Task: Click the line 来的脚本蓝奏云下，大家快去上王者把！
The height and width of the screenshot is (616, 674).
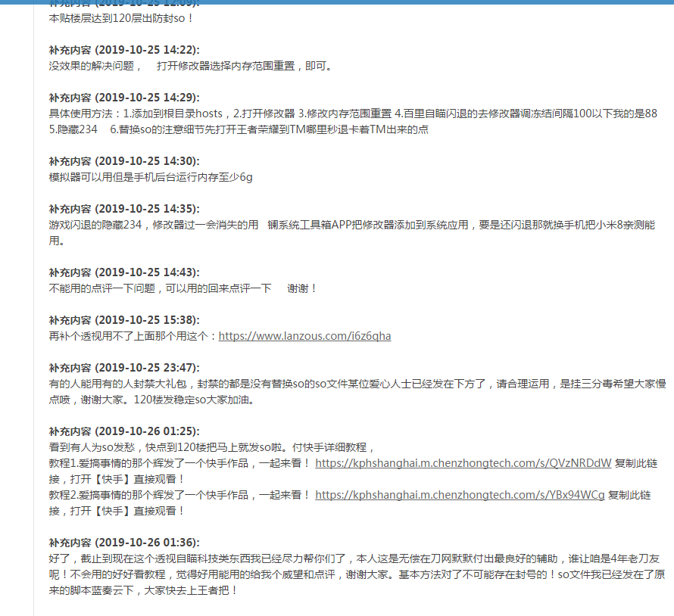Action: pos(143,590)
